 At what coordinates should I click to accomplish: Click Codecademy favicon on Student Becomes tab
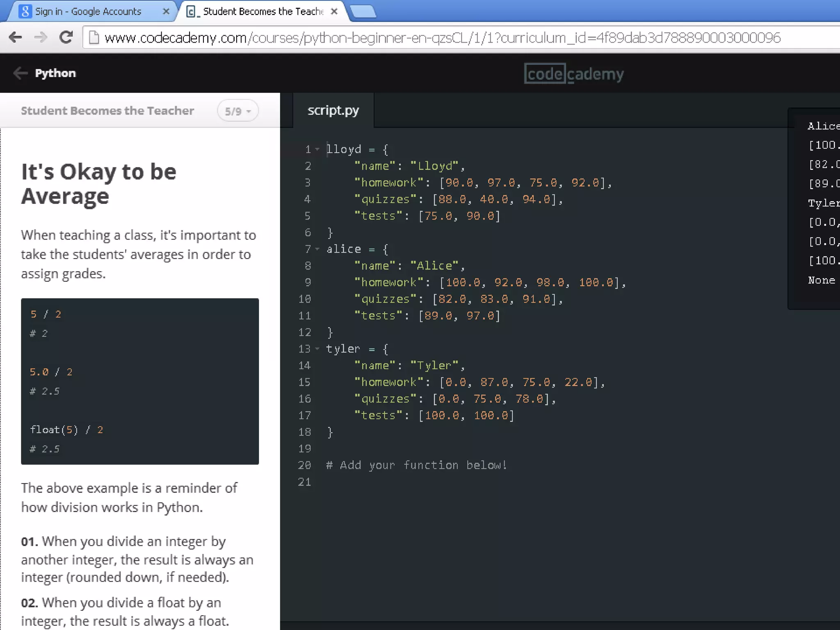tap(191, 11)
